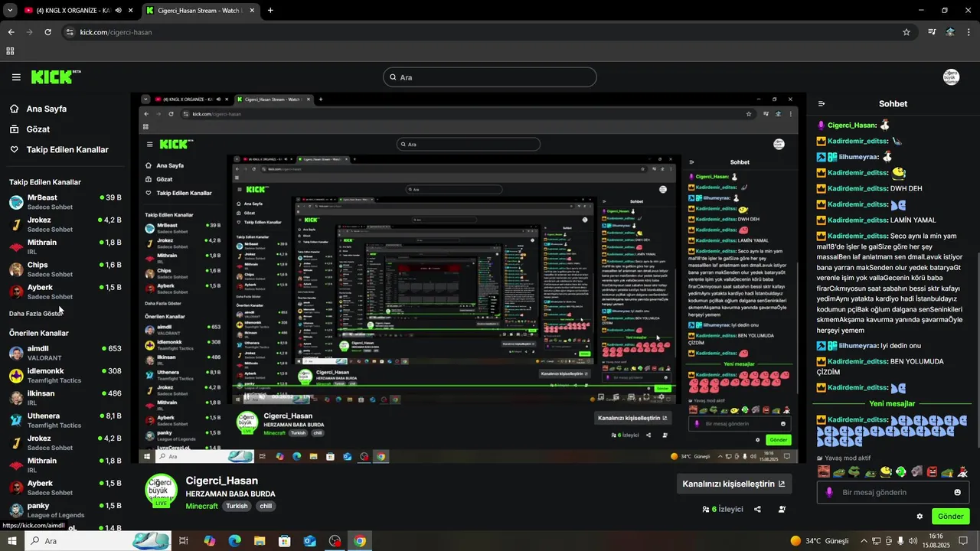Click the purple microphone badge icon
980x551 pixels.
pos(829,492)
